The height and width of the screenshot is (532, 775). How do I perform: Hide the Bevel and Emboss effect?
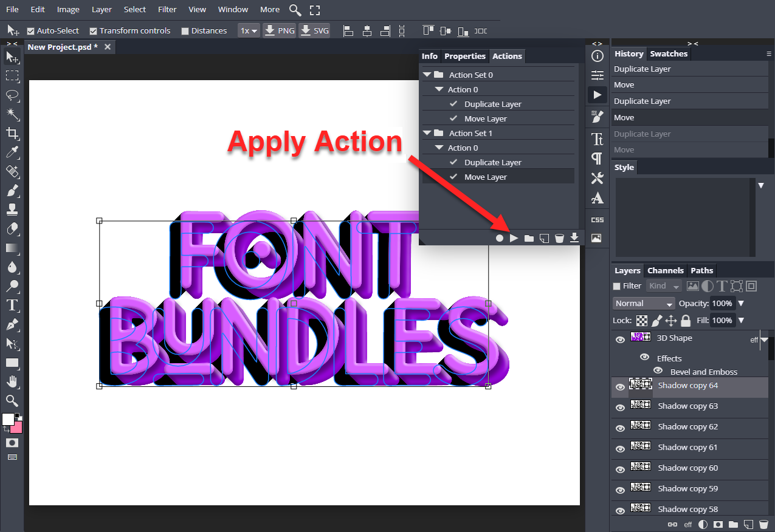(658, 370)
